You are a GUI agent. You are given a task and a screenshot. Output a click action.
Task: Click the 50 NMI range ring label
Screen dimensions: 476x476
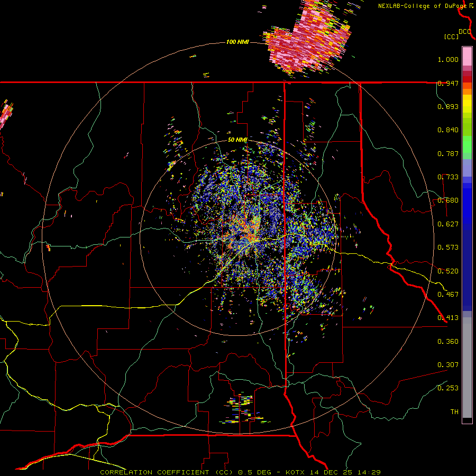(x=237, y=140)
